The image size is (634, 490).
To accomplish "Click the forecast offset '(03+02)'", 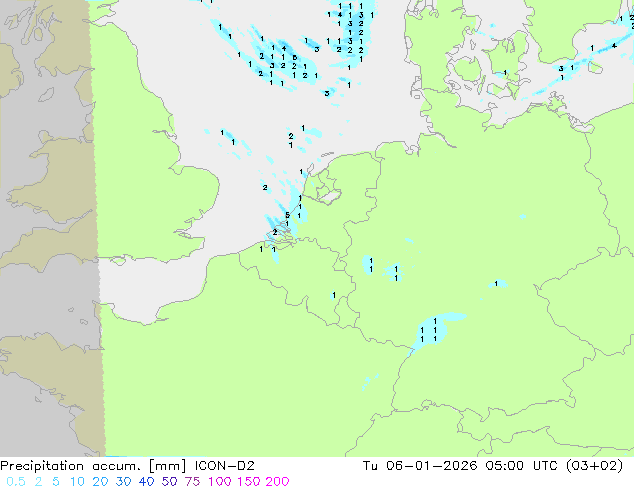I will (x=594, y=466).
